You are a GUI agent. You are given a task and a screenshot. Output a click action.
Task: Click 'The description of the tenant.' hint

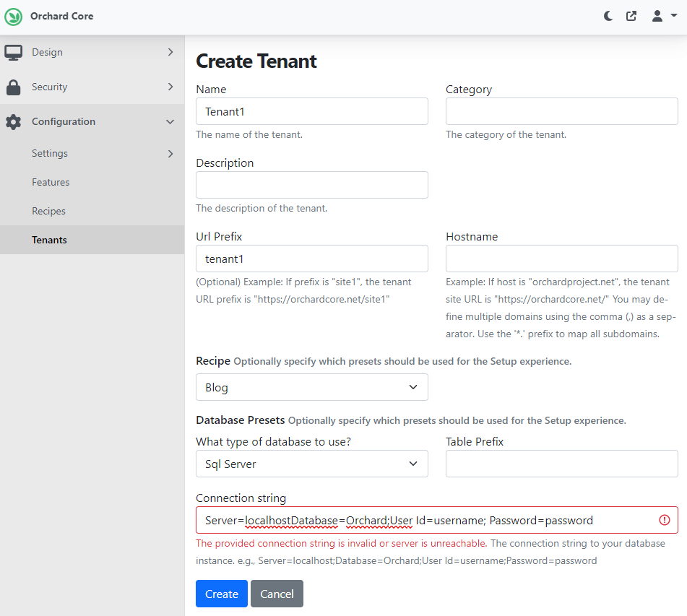262,209
